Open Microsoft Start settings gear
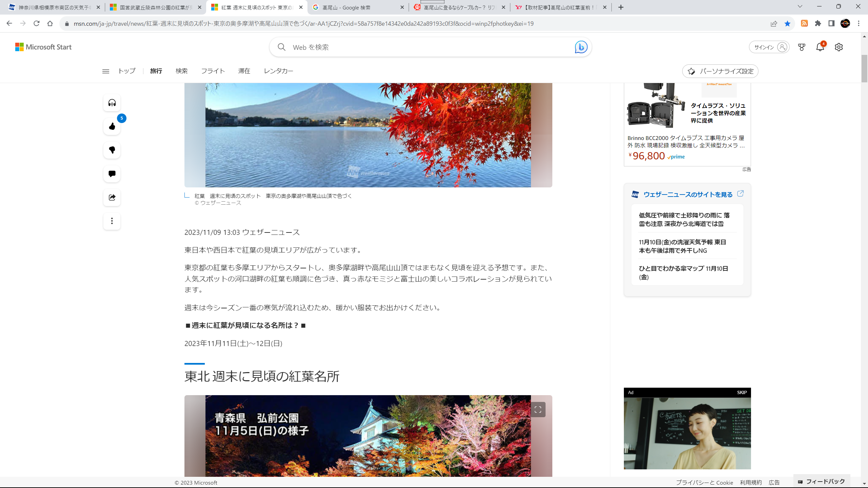 pos(839,47)
